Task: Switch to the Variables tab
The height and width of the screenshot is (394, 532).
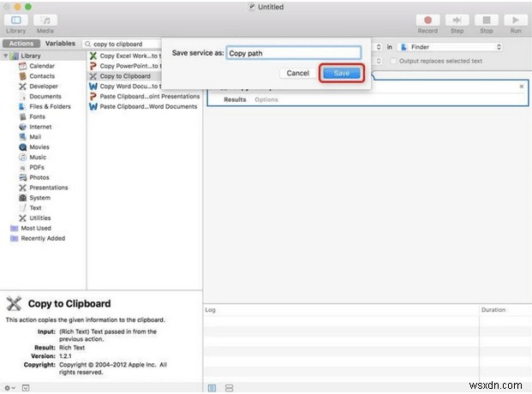Action: pos(60,44)
